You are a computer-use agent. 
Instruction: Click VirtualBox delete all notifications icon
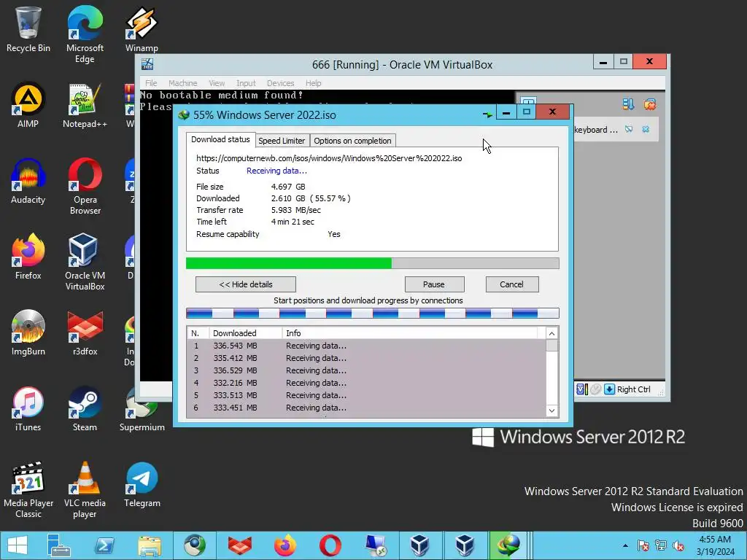[649, 104]
